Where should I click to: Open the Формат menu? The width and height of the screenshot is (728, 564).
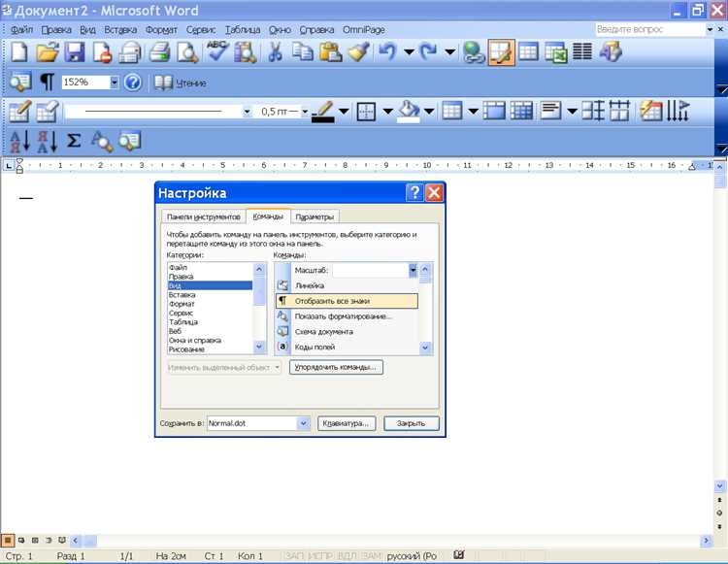pos(161,30)
